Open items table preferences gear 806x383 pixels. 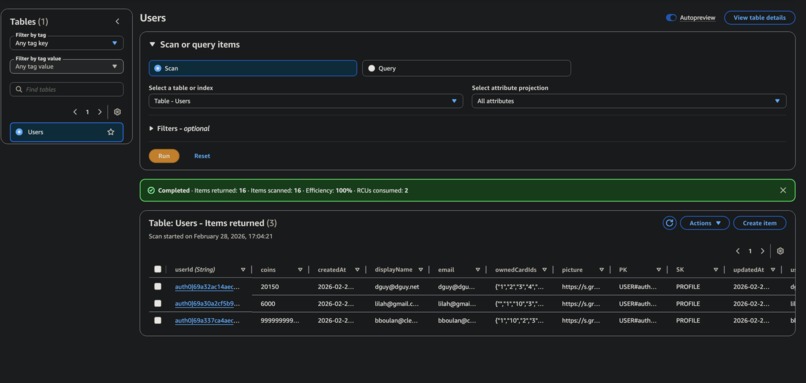pos(780,251)
